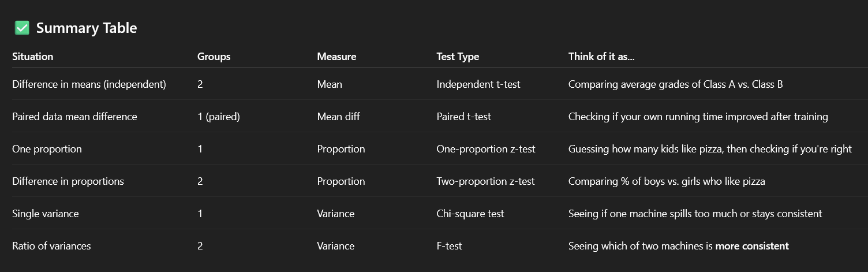Click the bold 'more consistent' text
This screenshot has height=272, width=868.
pyautogui.click(x=752, y=246)
